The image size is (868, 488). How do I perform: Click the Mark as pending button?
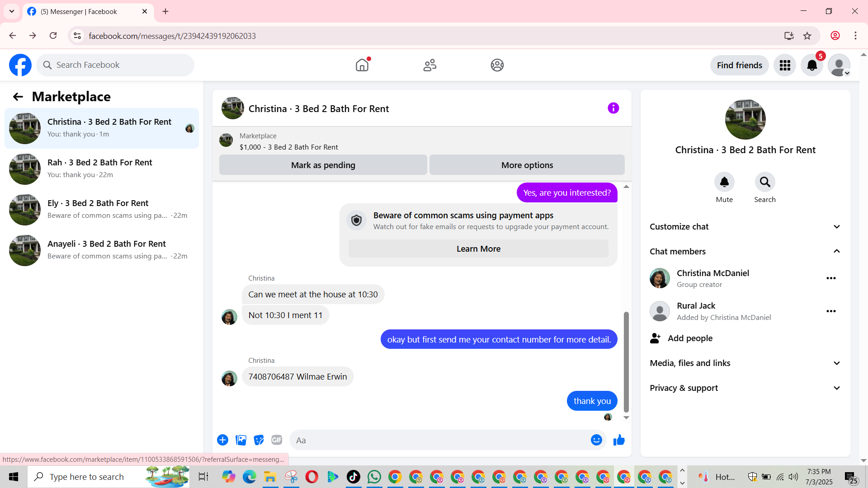323,165
